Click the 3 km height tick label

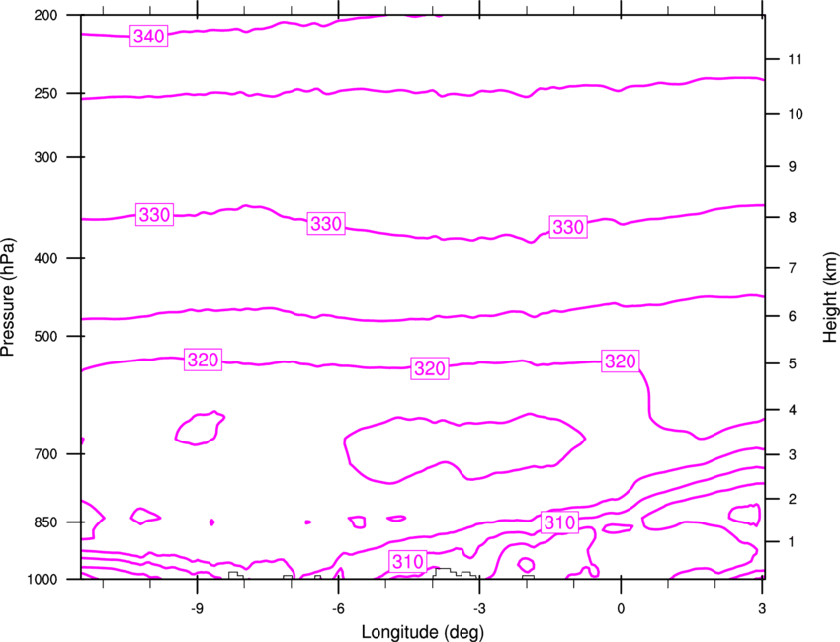792,454
